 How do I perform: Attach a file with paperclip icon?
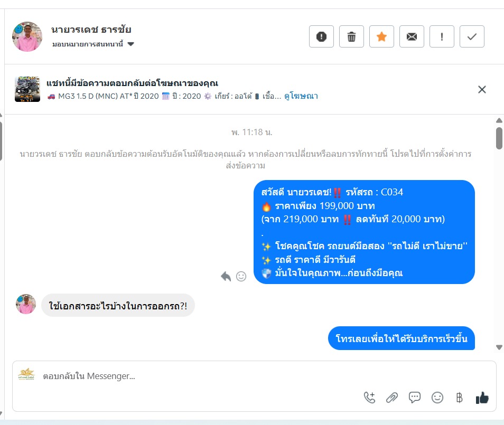click(392, 398)
